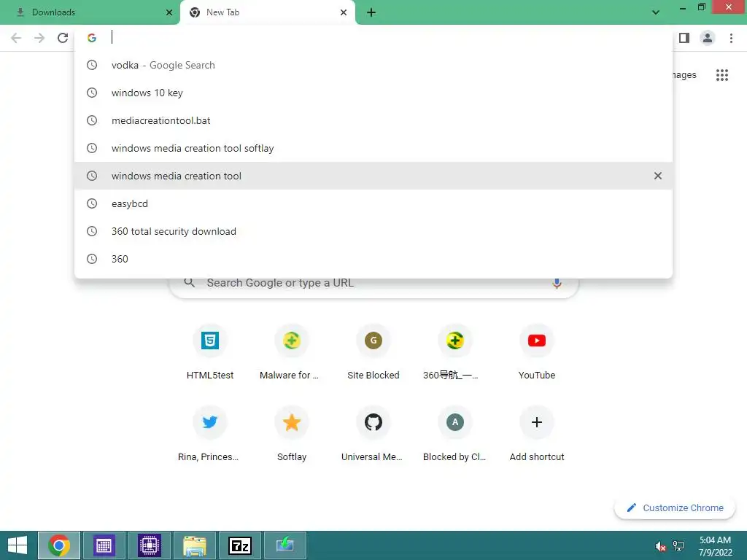Viewport: 747px width, 560px height.
Task: Close the New Tab tab
Action: pos(344,12)
